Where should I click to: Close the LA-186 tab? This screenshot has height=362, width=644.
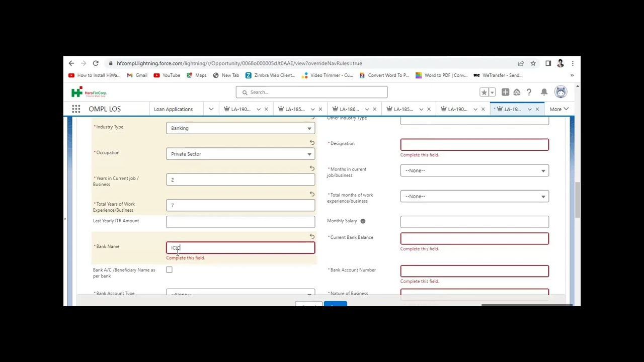pos(374,109)
